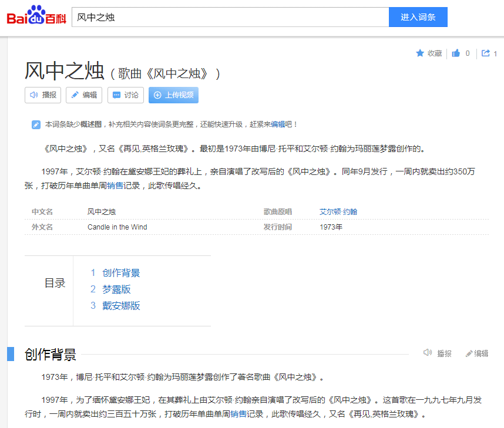The height and width of the screenshot is (428, 504).
Task: Click the 外文名 field label
Action: [42, 227]
